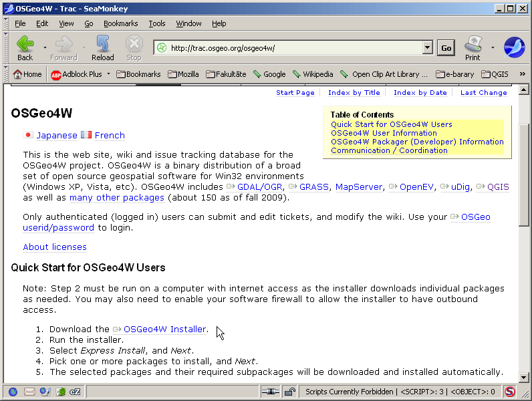Show more bookmarks with the chevron
Image resolution: width=532 pixels, height=401 pixels.
coord(522,74)
